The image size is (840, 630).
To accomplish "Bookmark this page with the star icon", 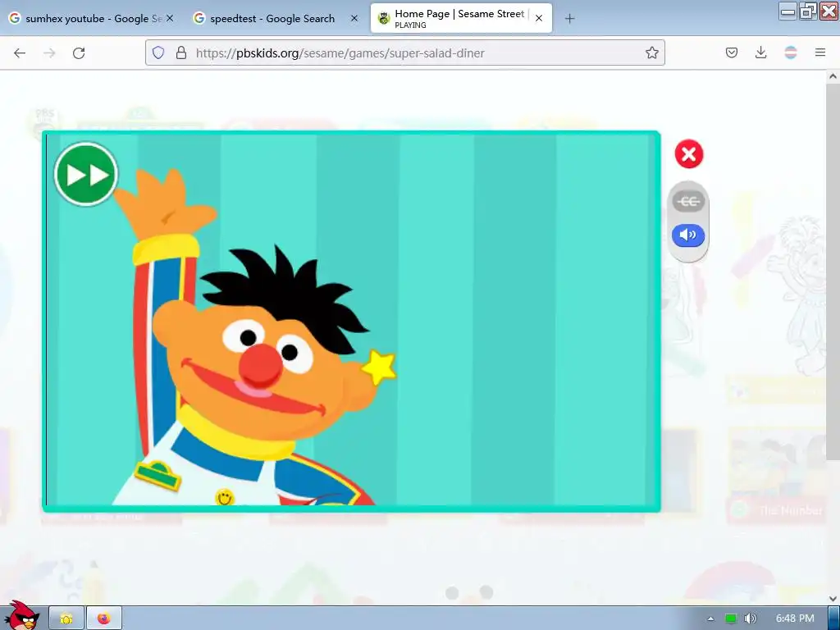I will point(651,52).
